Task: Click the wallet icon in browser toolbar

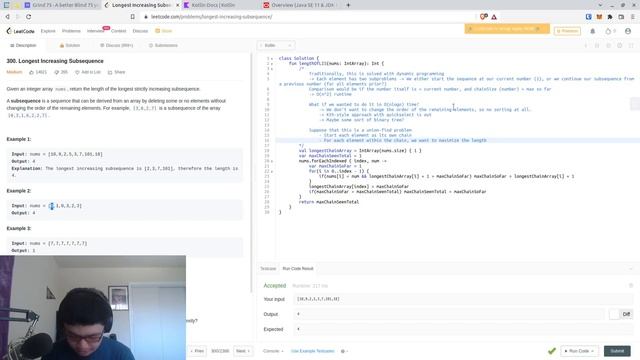Action: coord(621,17)
